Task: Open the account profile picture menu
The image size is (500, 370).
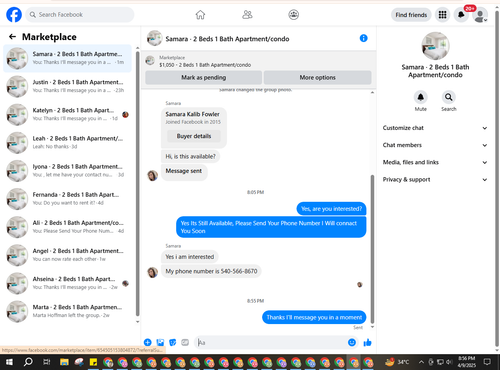Action: 480,15
